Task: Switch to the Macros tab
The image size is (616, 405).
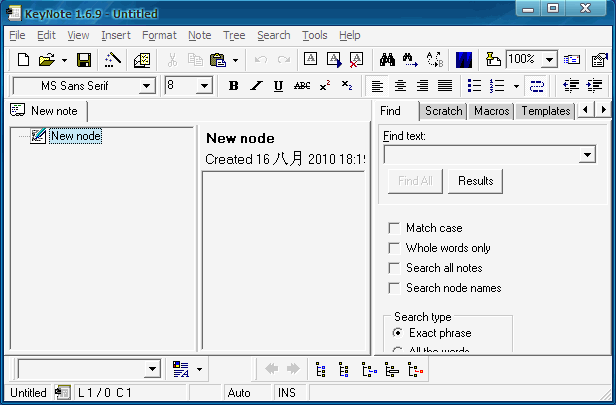Action: (491, 111)
